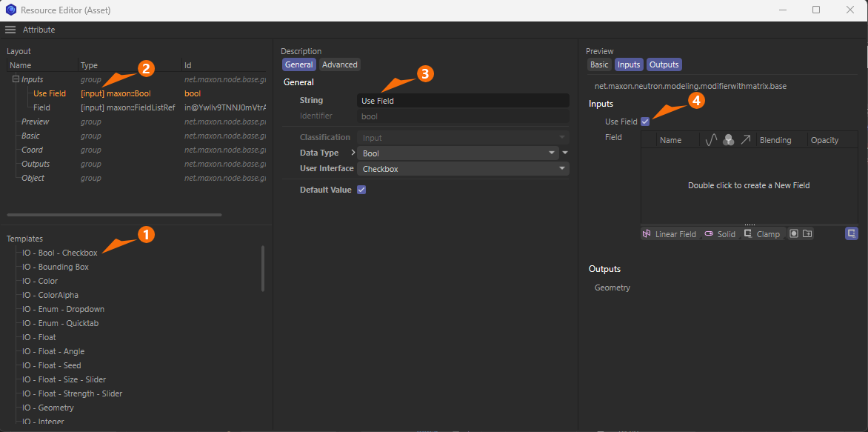868x432 pixels.
Task: Select IO - ColorAlpha template
Action: click(x=50, y=295)
